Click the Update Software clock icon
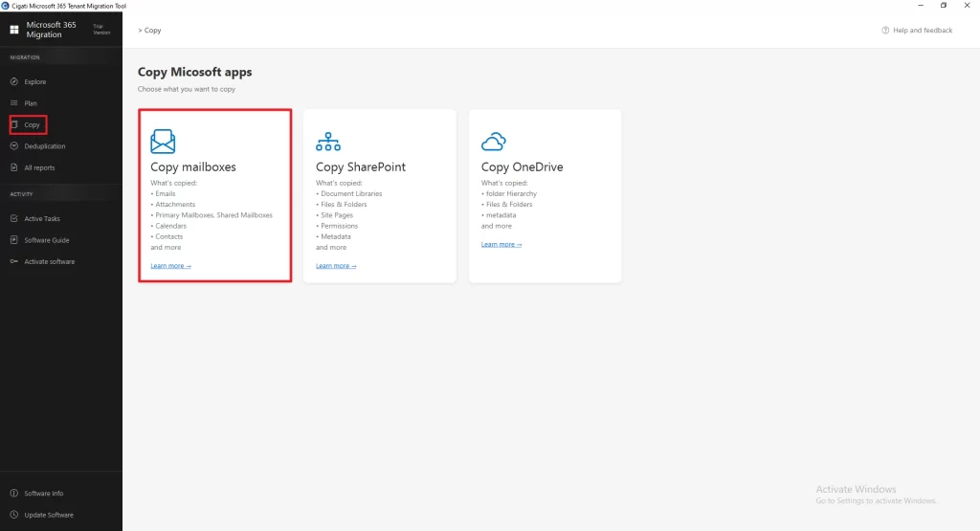The height and width of the screenshot is (531, 980). pos(13,515)
